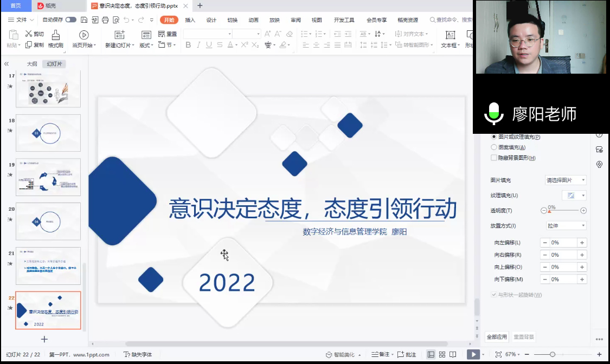Screen dimensions: 610x364
Task: Click the 全部应用 button
Action: point(496,337)
